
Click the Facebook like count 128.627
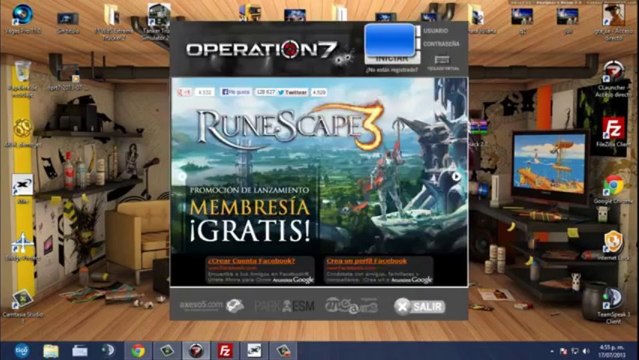(265, 92)
